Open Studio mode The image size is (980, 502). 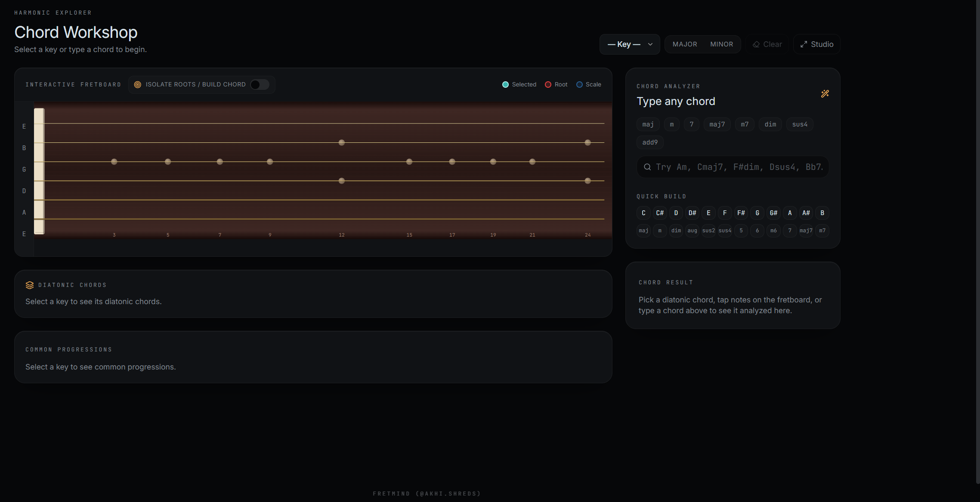(816, 44)
